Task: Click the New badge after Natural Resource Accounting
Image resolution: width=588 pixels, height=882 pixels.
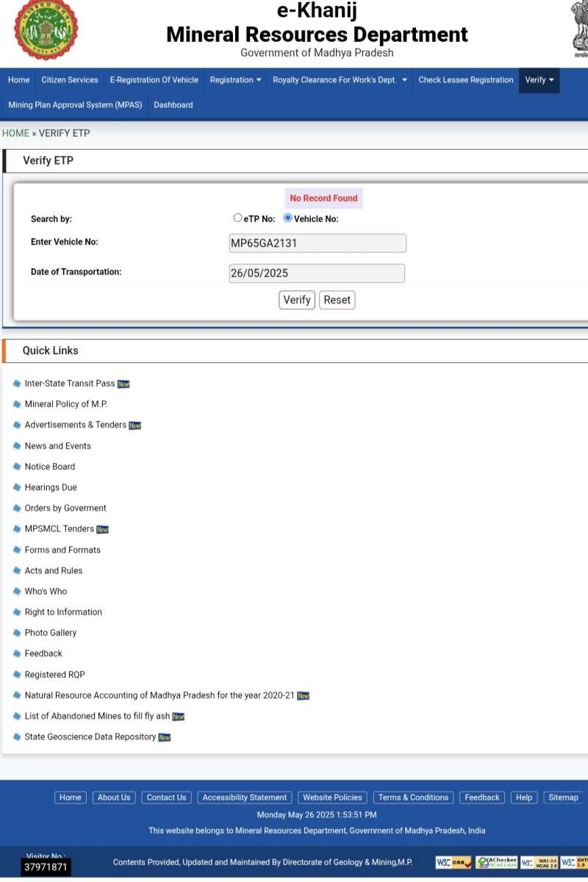Action: coord(304,696)
